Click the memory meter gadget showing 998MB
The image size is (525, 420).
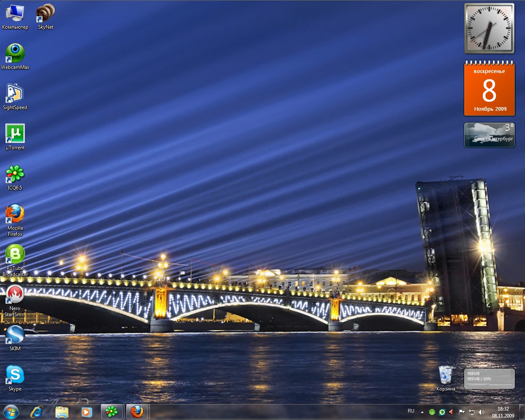(x=489, y=379)
